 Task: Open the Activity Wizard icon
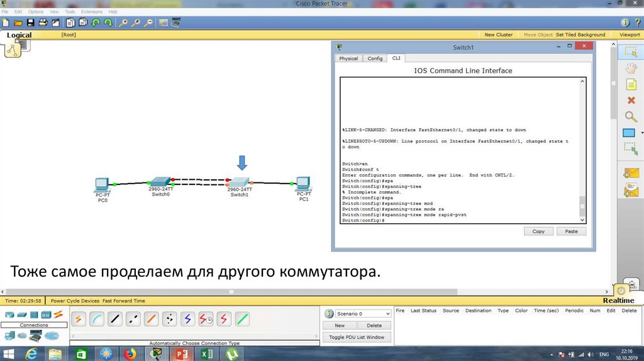(55, 23)
